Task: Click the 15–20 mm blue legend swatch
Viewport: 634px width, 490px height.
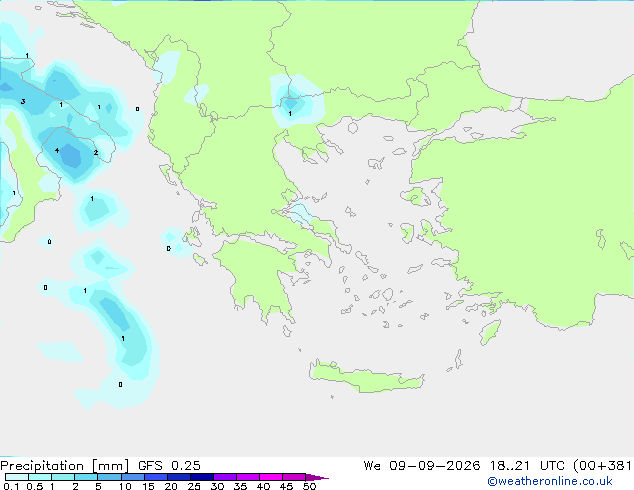Action: click(156, 477)
